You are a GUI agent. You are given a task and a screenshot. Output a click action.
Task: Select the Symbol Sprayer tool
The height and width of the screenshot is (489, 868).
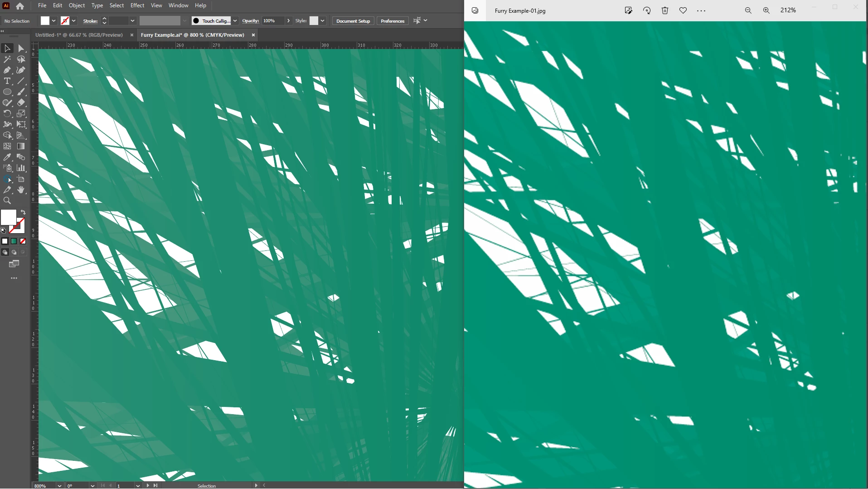point(7,168)
